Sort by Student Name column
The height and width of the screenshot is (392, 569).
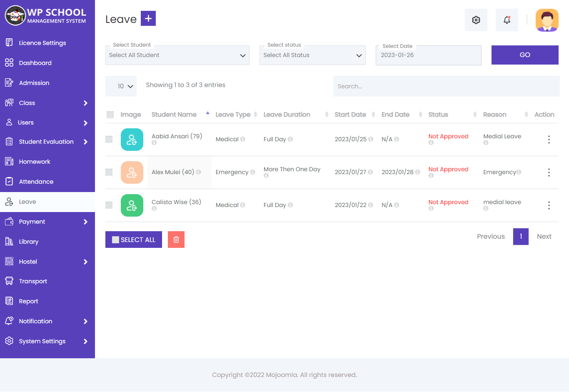pos(180,115)
